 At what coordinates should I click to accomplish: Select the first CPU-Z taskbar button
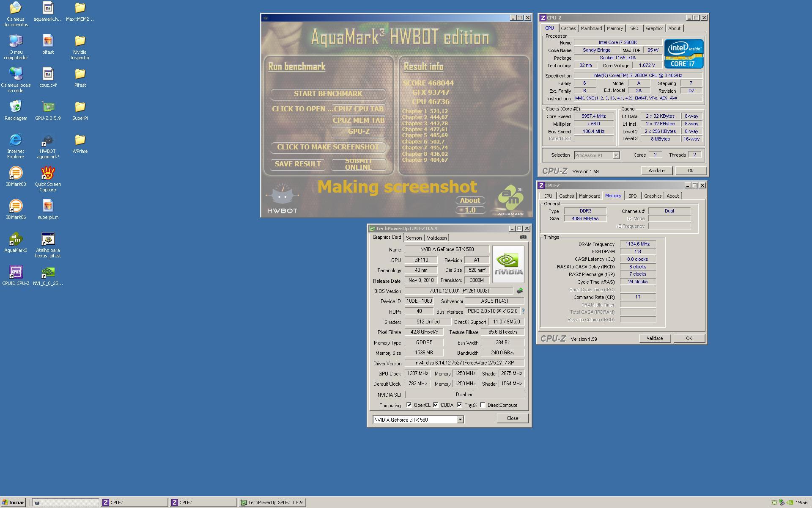(x=134, y=502)
